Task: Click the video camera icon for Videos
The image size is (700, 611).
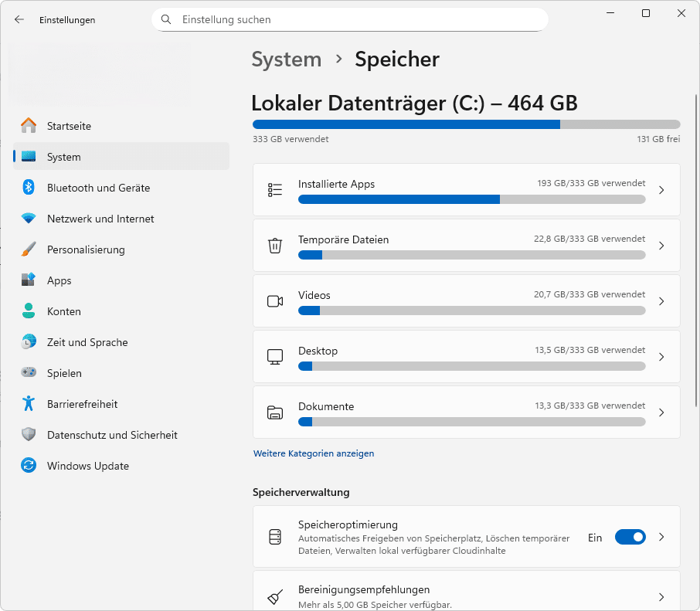Action: pos(275,301)
